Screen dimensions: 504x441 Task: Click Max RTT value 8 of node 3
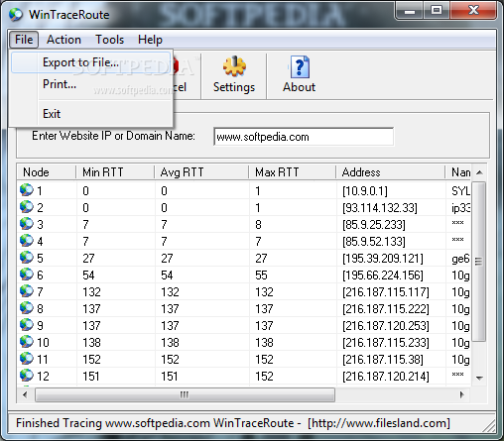coord(258,225)
